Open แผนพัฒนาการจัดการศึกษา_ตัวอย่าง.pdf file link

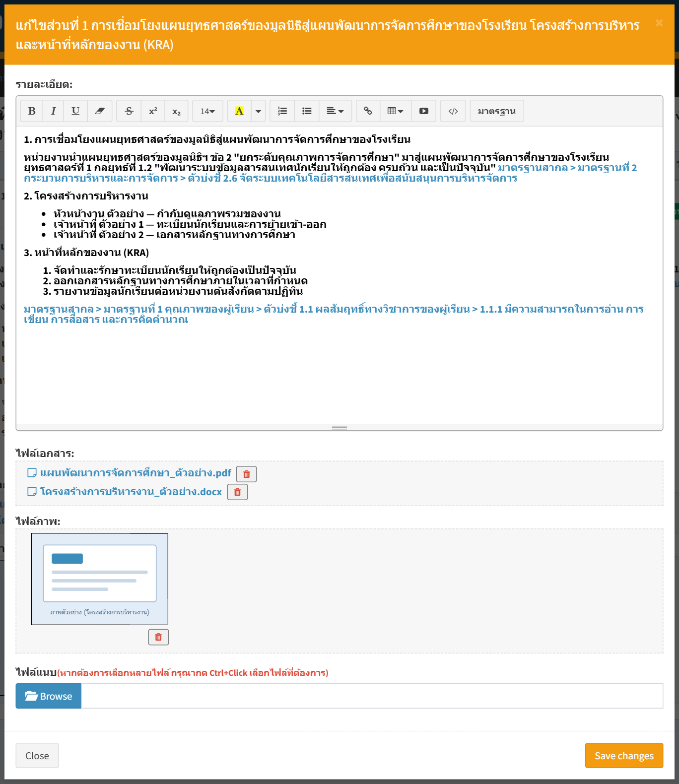coord(136,473)
